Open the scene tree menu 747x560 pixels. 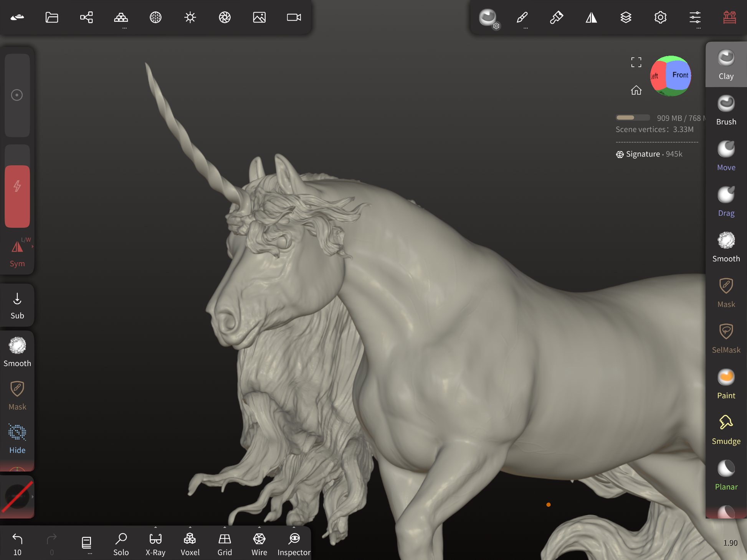coord(86,17)
